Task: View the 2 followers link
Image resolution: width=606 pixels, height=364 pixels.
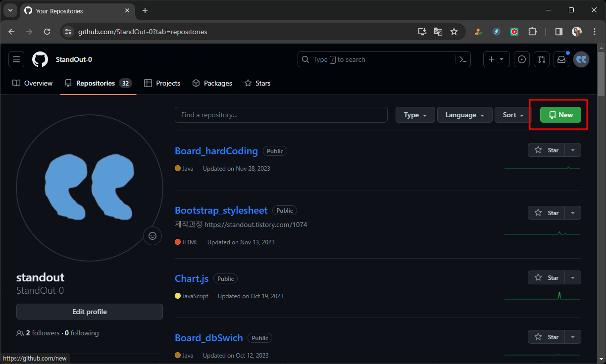Action: pos(43,333)
